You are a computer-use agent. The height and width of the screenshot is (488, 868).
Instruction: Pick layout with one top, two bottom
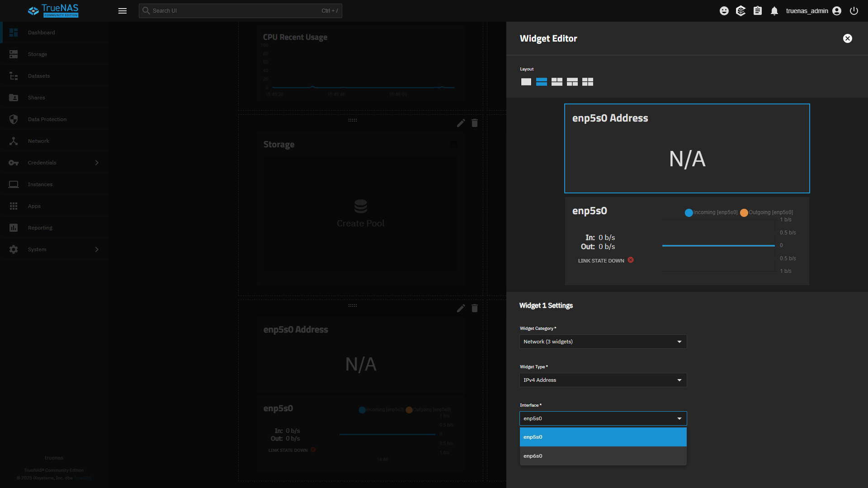pyautogui.click(x=572, y=82)
